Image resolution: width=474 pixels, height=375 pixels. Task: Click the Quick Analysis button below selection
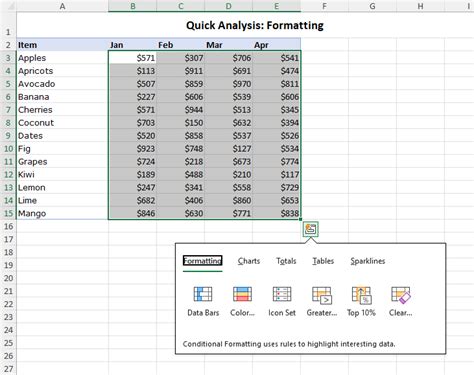(x=311, y=229)
